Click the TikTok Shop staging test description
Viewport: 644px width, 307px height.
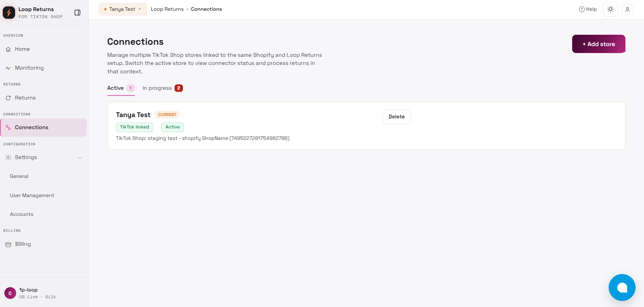pos(203,138)
